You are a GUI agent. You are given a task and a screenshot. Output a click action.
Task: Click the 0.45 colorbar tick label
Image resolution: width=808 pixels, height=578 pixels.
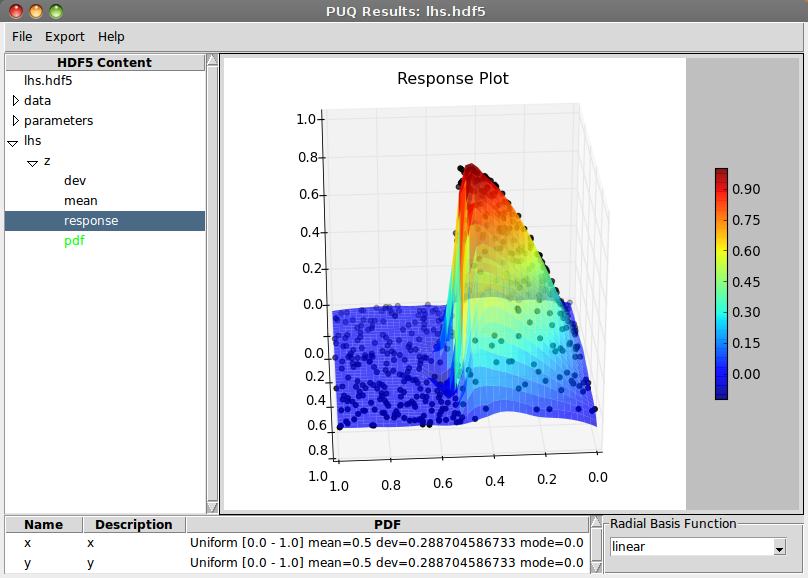click(746, 282)
